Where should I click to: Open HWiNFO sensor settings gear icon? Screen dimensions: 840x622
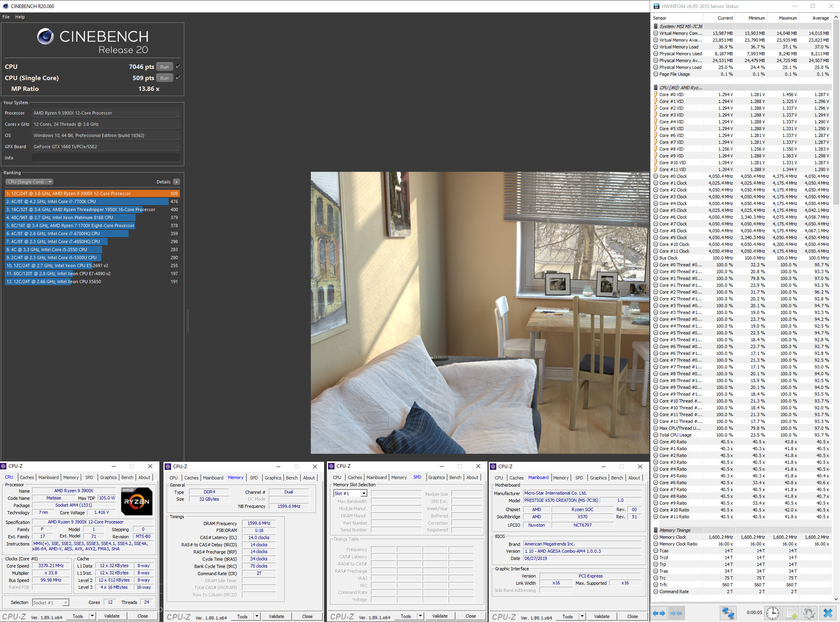(x=809, y=613)
